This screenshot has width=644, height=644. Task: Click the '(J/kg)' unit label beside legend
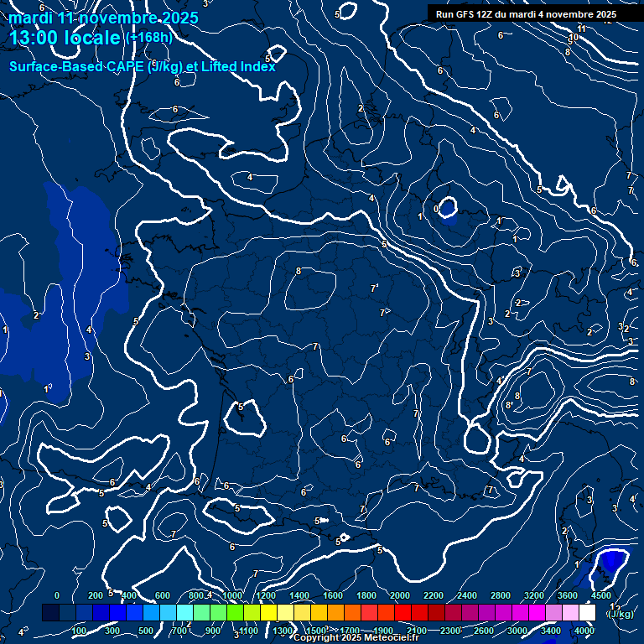[x=621, y=614]
